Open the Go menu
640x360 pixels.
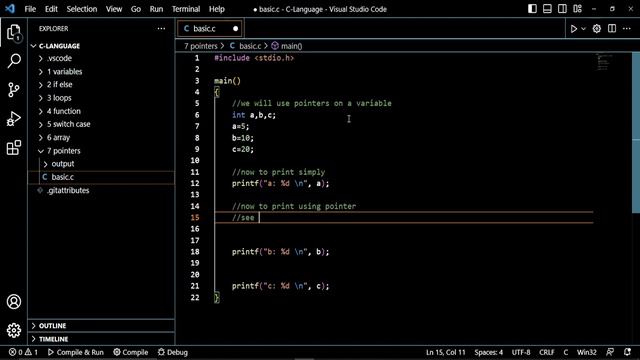(x=136, y=9)
